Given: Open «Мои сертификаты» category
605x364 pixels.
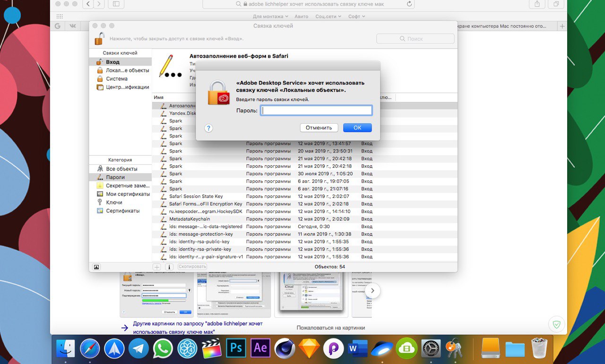Looking at the screenshot, I should pyautogui.click(x=120, y=194).
